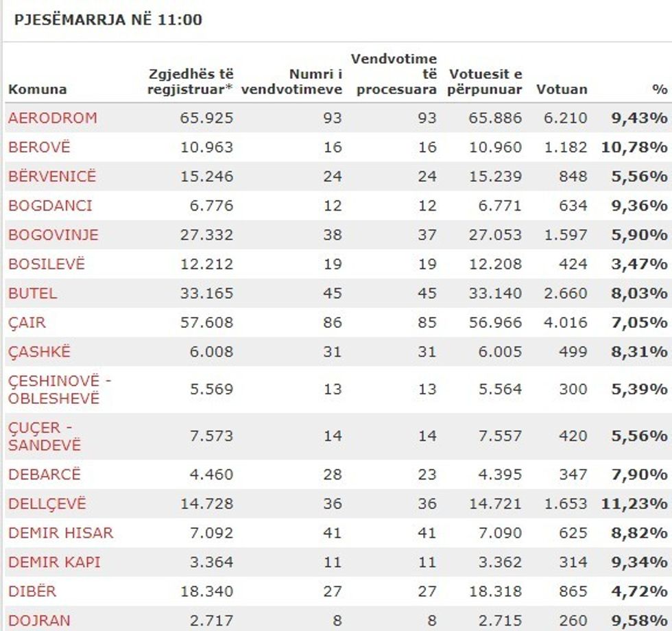Click the Votuan column header
Viewport: 672px width, 631px height.
tap(562, 89)
